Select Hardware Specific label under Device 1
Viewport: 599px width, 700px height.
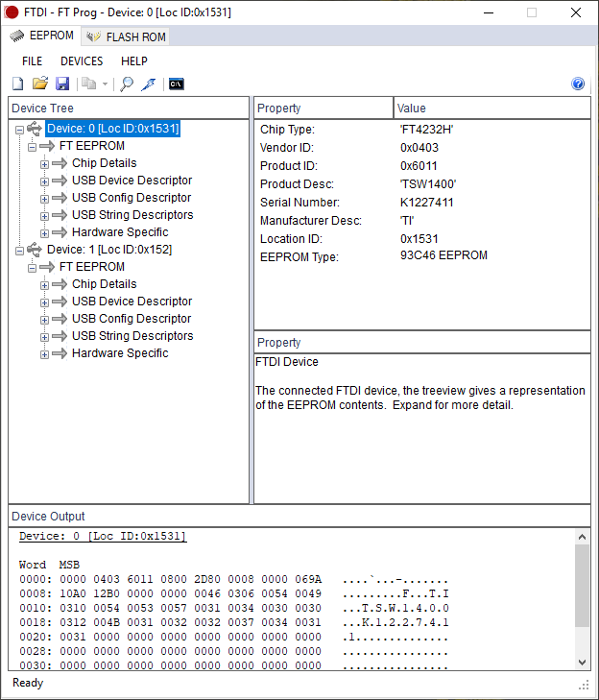tap(120, 353)
